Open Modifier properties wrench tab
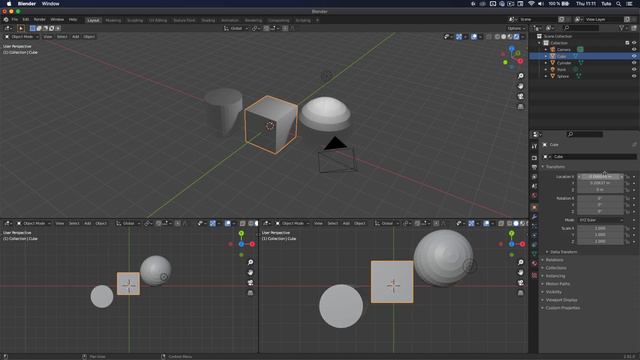The image size is (640, 360). [x=534, y=217]
